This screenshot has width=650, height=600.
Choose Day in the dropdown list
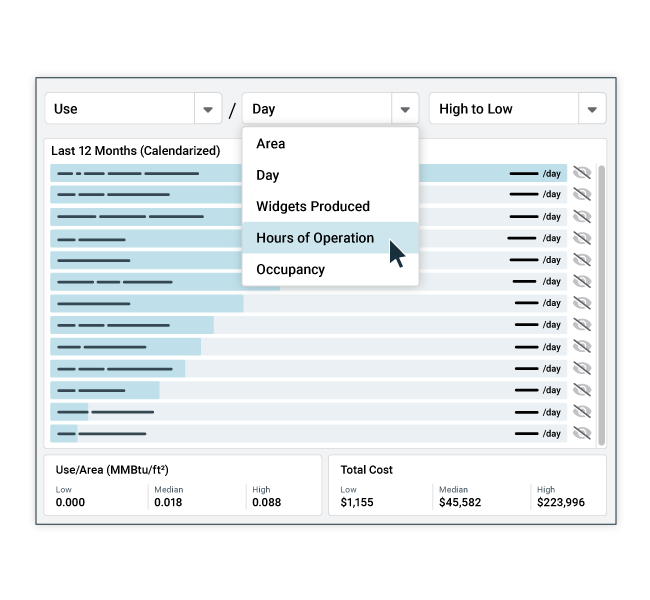point(268,175)
